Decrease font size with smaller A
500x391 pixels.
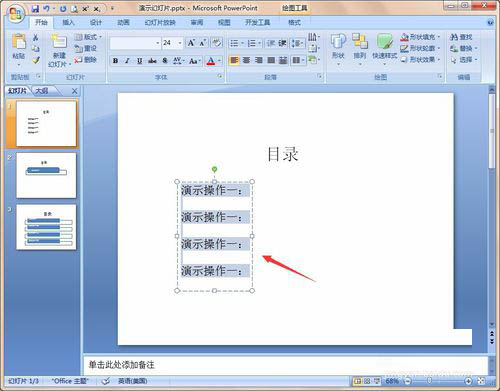(203, 43)
